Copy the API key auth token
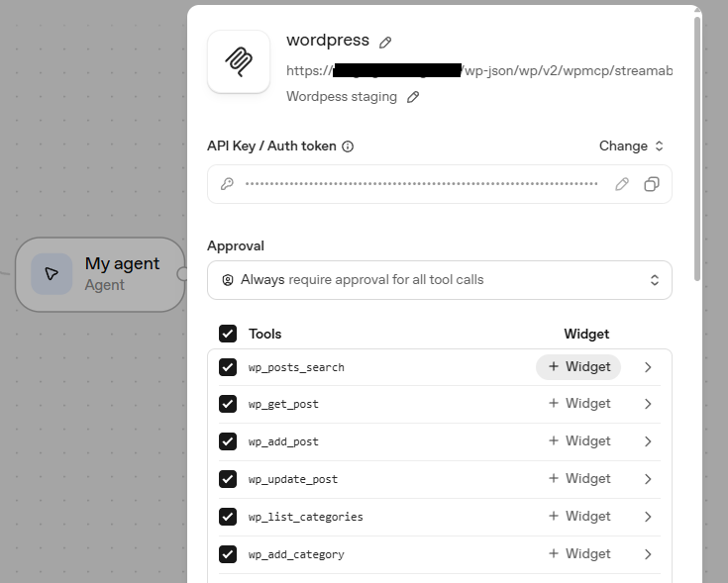Image resolution: width=728 pixels, height=583 pixels. 652,184
